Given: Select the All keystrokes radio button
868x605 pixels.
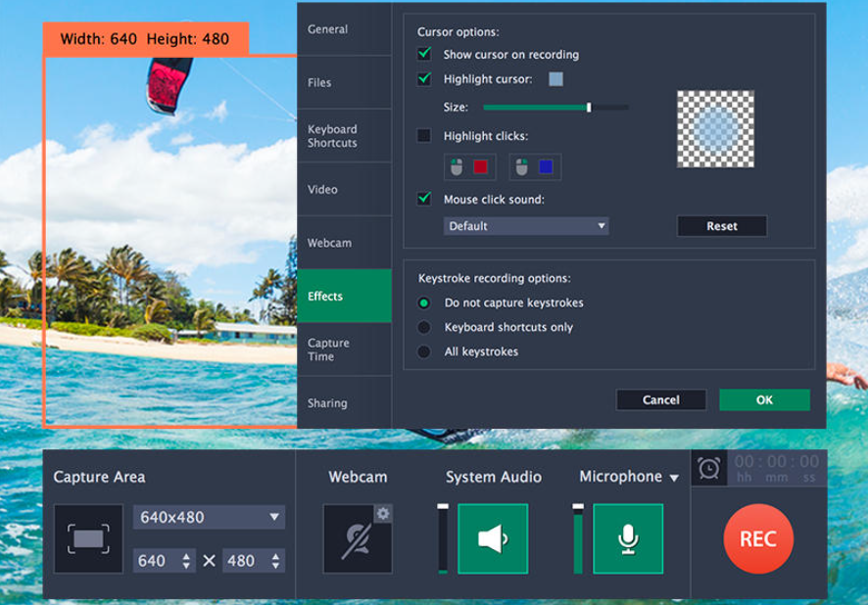Looking at the screenshot, I should pos(423,351).
